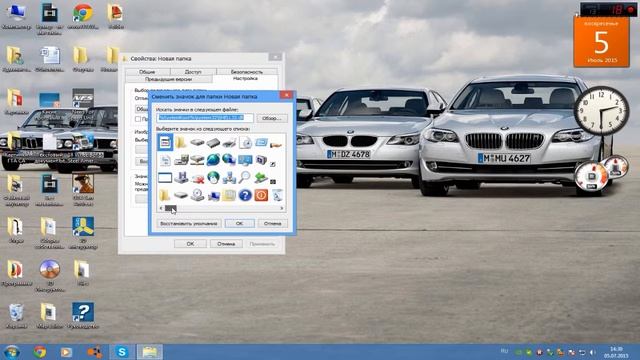Image resolution: width=640 pixels, height=360 pixels.
Task: Choose the globe with monitor icon
Action: 229,160
